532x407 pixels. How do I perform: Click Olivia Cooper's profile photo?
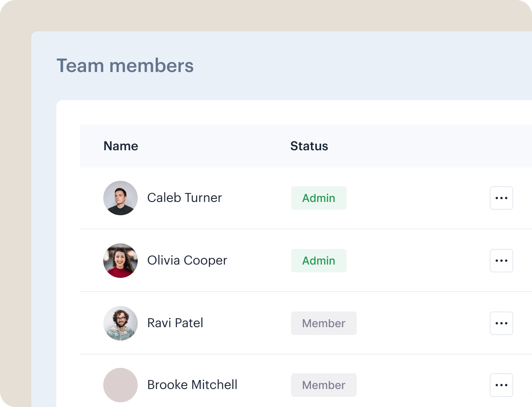click(120, 261)
